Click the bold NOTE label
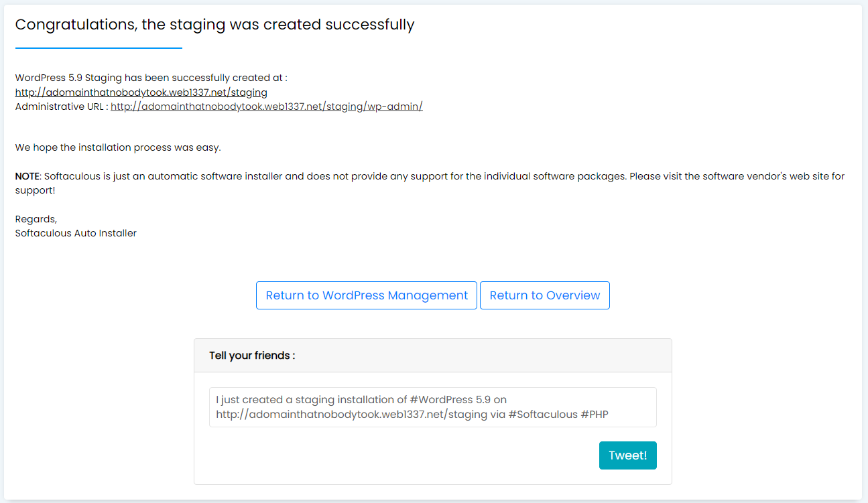The width and height of the screenshot is (868, 503). coord(27,176)
